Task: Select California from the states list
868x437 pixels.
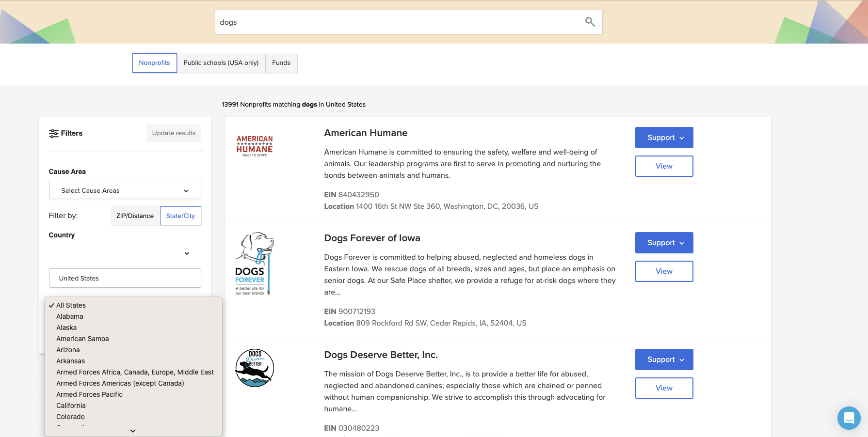Action: 71,406
